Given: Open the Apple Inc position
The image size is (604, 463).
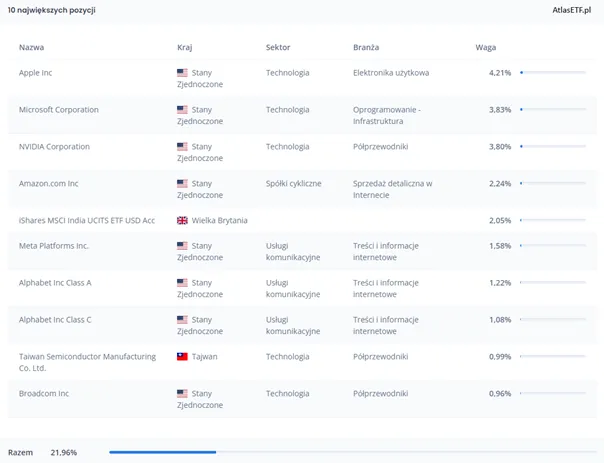Looking at the screenshot, I should coord(35,73).
